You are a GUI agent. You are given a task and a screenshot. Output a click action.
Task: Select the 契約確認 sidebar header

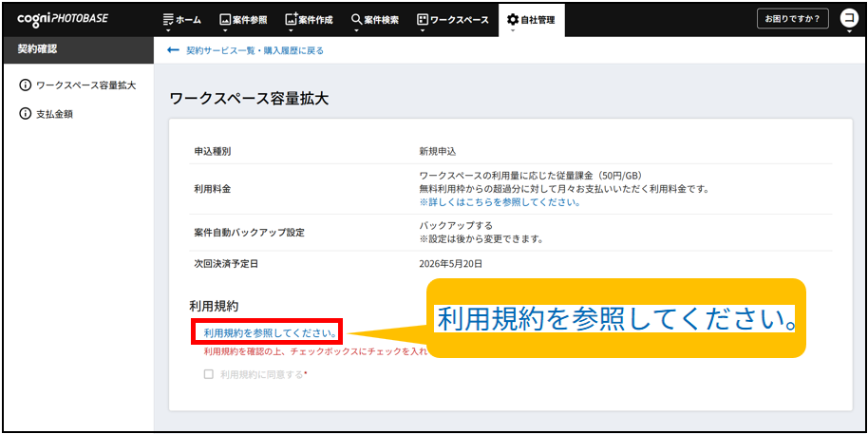[38, 49]
